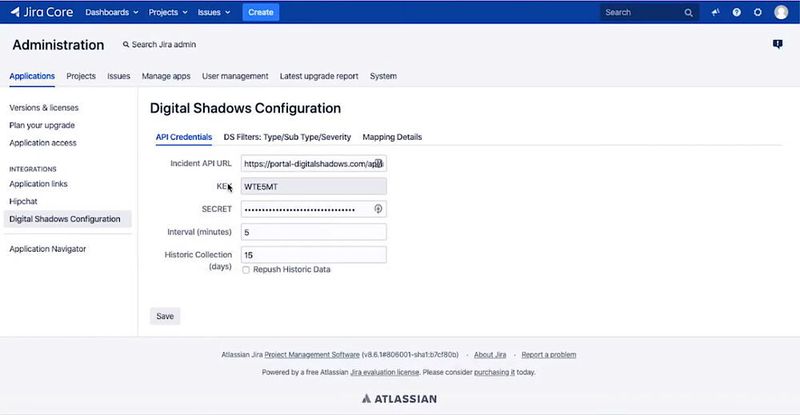Click the Report a problem footer link
Viewport: 800px width, 415px height.
[x=548, y=355]
